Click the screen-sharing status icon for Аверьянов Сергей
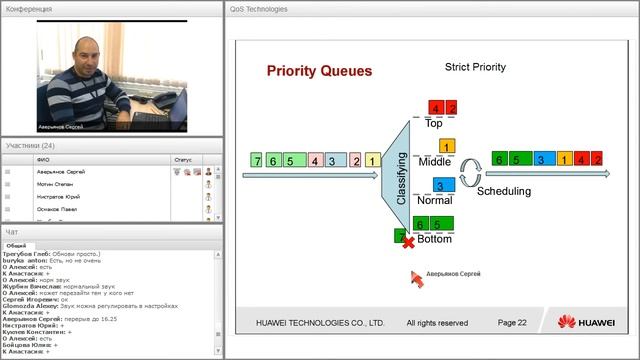 [x=197, y=172]
